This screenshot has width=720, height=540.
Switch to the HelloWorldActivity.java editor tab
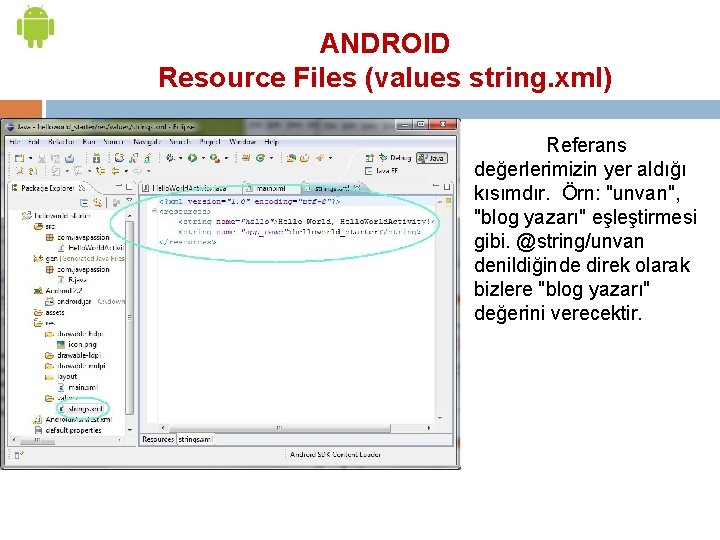click(190, 188)
